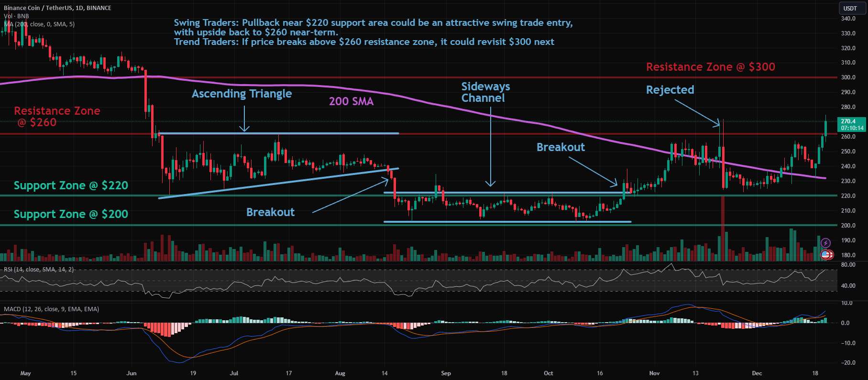Select the MACD (12, 26, close, 9) legend
868x380 pixels.
click(x=52, y=309)
